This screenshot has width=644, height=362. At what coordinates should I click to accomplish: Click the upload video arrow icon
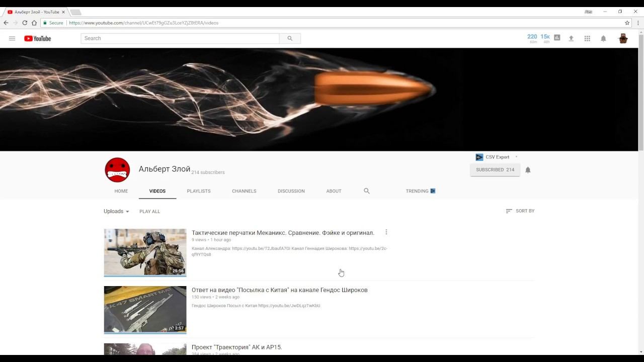tap(571, 39)
